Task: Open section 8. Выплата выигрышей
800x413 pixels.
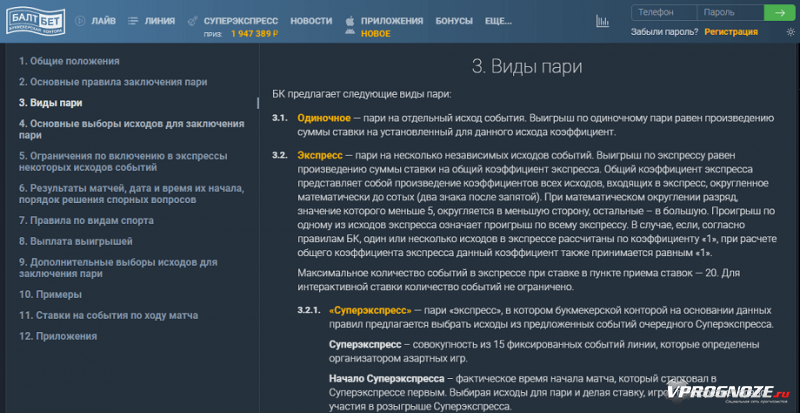Action: [76, 241]
